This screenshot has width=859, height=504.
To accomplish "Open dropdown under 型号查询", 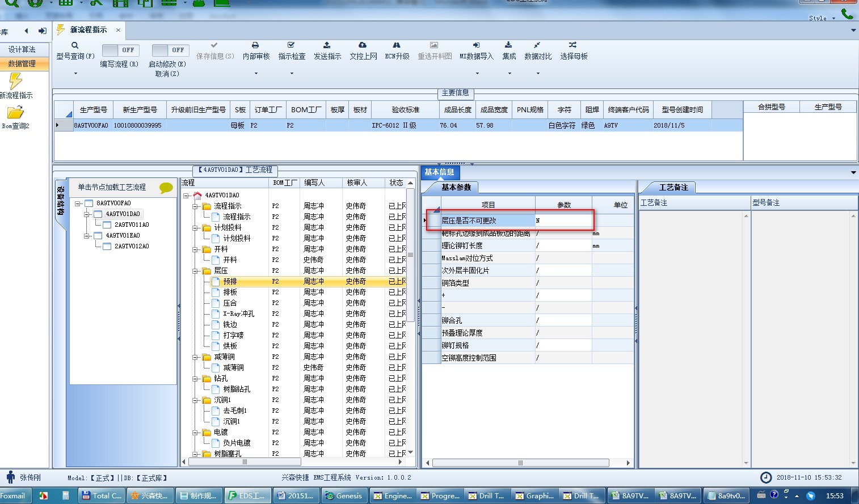I will point(75,73).
